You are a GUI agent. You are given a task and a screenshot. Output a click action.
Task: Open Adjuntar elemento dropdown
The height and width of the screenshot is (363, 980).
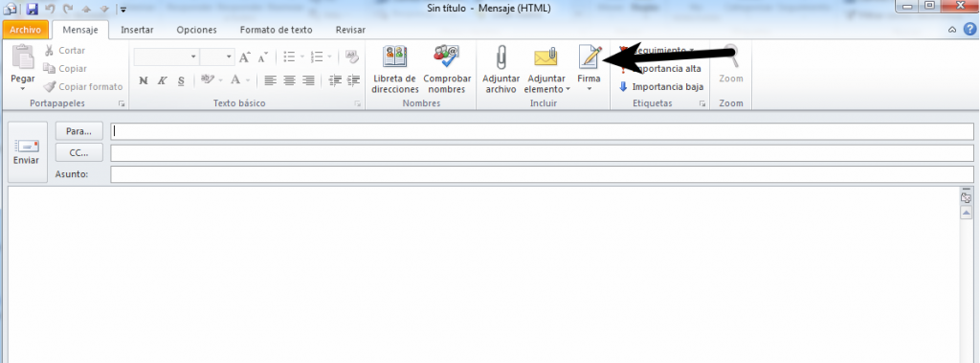546,70
